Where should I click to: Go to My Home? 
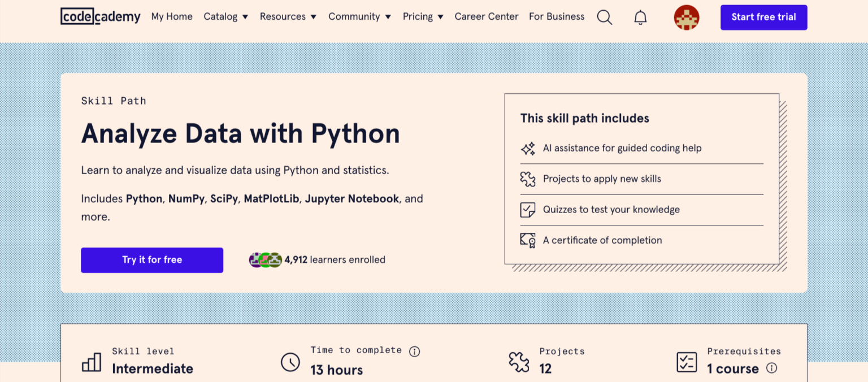coord(172,17)
